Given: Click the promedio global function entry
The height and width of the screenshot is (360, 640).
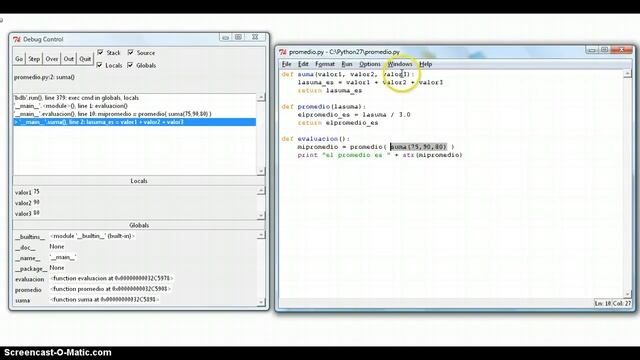Looking at the screenshot, I should point(93,289).
